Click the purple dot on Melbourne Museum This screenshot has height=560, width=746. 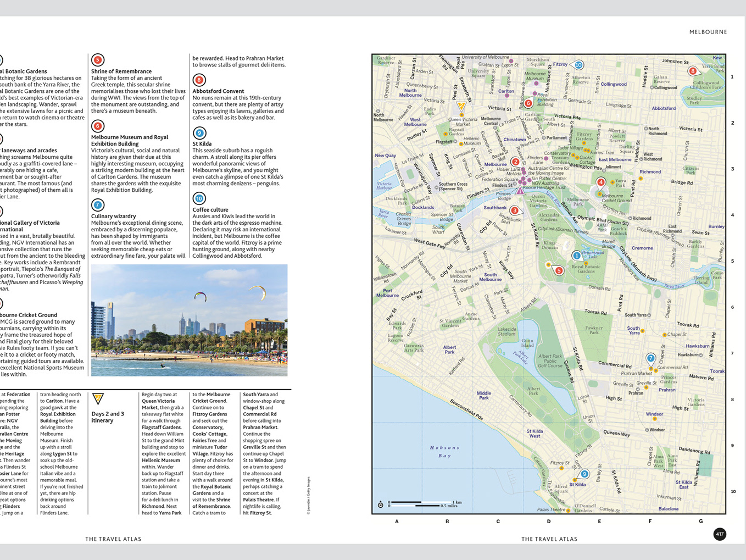coord(536,84)
